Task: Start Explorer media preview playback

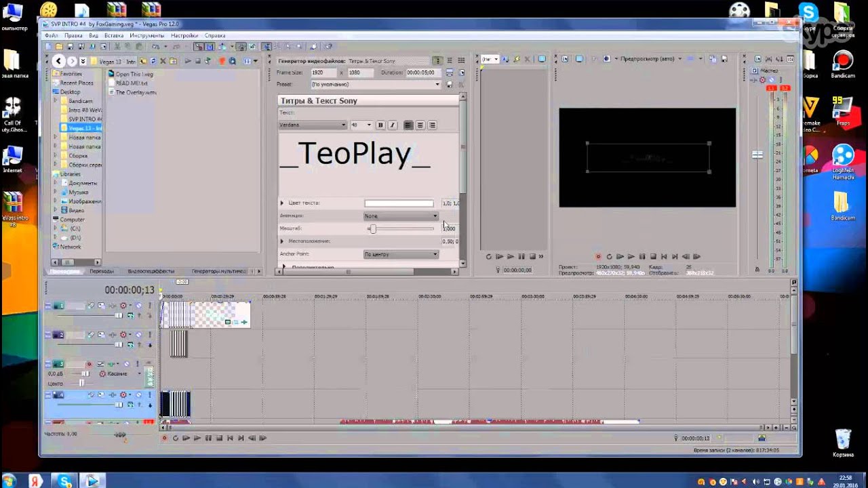Action: coord(189,61)
